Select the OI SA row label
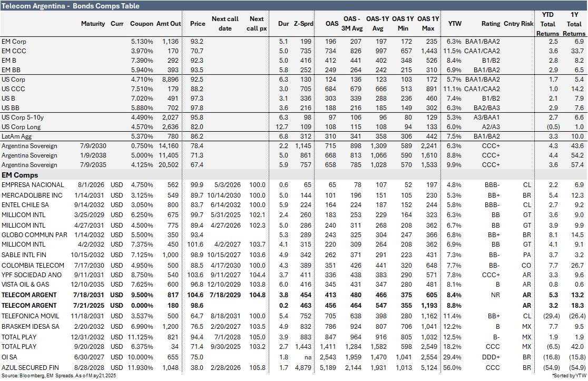This screenshot has width=588, height=381. [x=9, y=357]
